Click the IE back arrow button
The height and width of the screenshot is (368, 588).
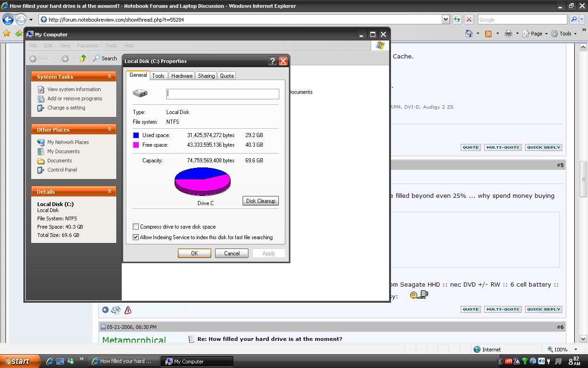click(8, 19)
